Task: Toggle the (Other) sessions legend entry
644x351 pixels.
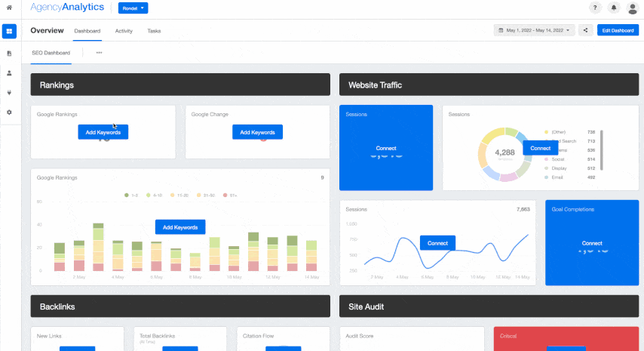Action: pos(555,132)
